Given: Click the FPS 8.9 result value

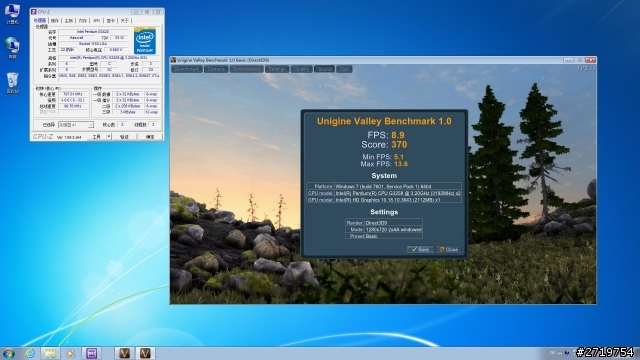Looking at the screenshot, I should [x=398, y=135].
